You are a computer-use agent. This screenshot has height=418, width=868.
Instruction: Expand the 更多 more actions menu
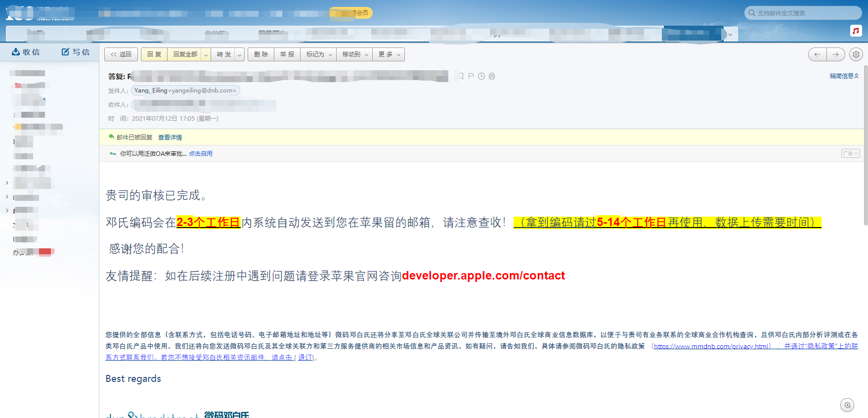coord(389,54)
